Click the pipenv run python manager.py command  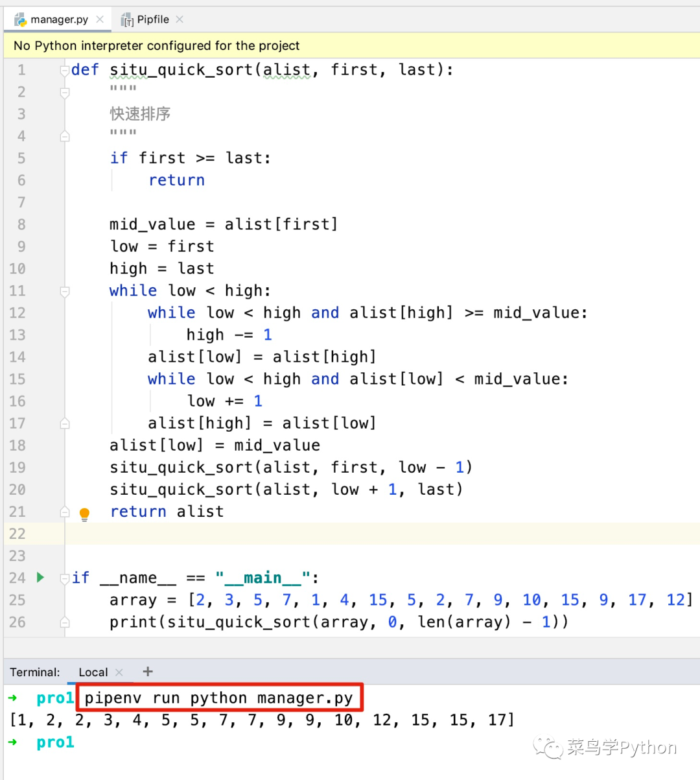219,698
